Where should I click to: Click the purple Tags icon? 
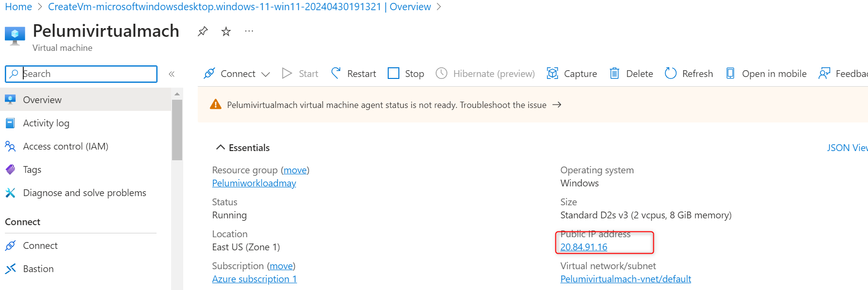(x=10, y=169)
